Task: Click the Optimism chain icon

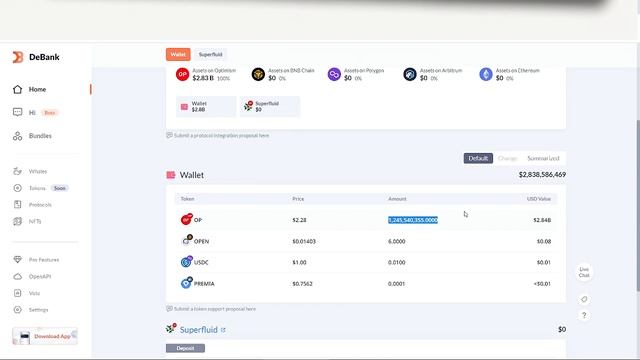Action: pos(182,74)
